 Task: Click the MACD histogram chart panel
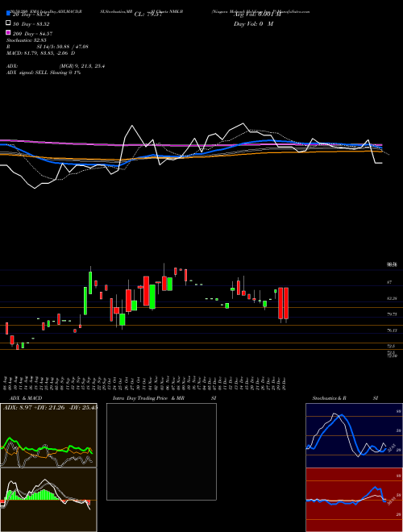48,500
